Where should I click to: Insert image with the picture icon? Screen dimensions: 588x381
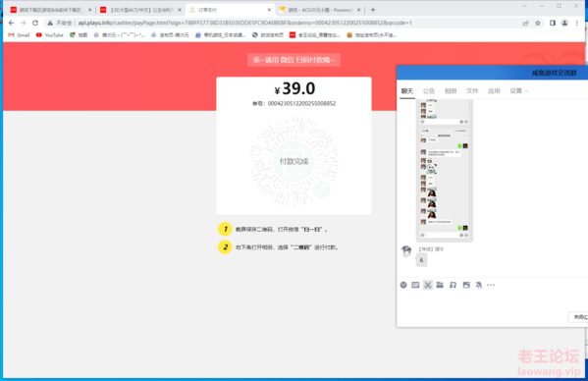pyautogui.click(x=466, y=285)
